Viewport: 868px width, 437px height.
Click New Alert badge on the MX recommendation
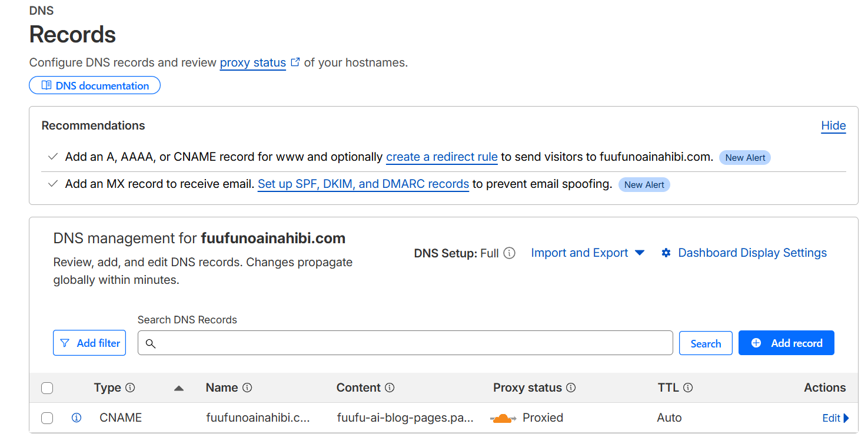point(644,184)
